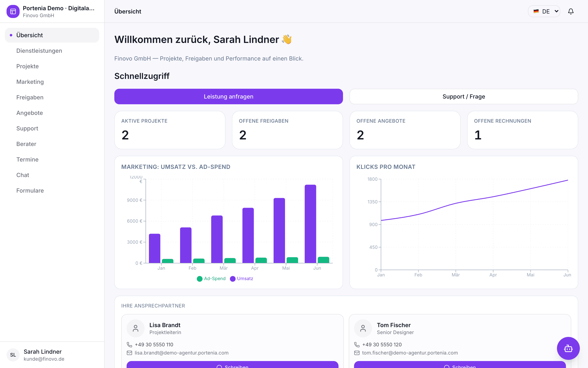Viewport: 588px width, 368px height.
Task: Open the Aktive Projekte card
Action: 170,130
